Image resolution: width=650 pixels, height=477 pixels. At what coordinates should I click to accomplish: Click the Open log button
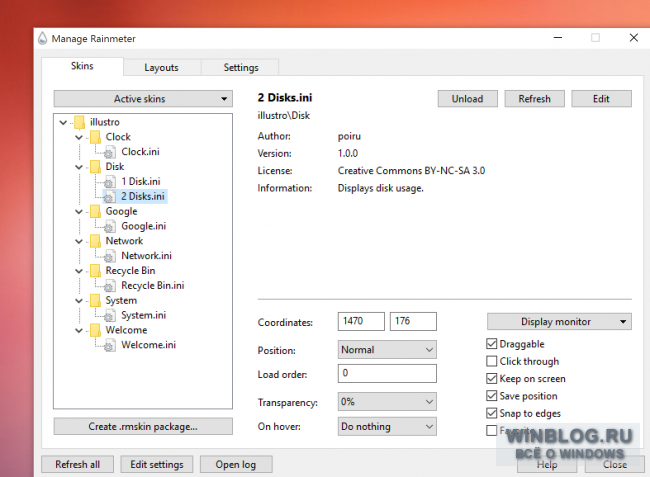click(x=236, y=464)
